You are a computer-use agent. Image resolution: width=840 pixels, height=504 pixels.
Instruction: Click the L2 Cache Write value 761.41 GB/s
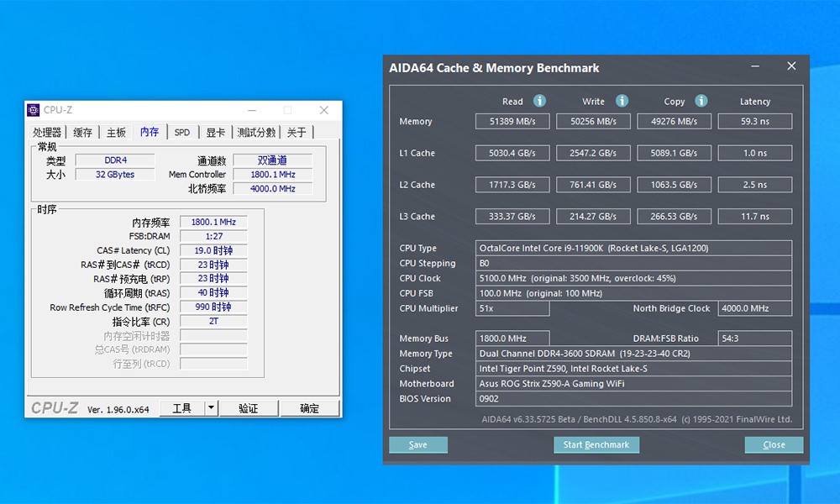[594, 185]
